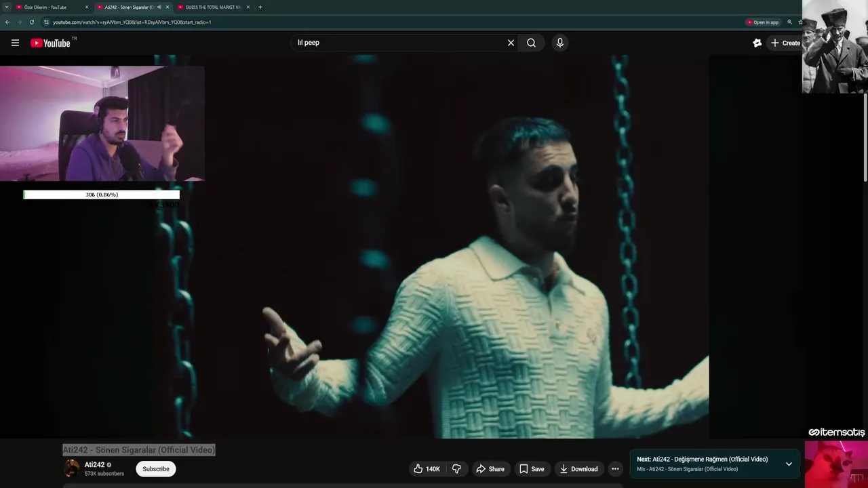Open video in app via 'Open in app'
The width and height of the screenshot is (868, 488).
pos(763,22)
